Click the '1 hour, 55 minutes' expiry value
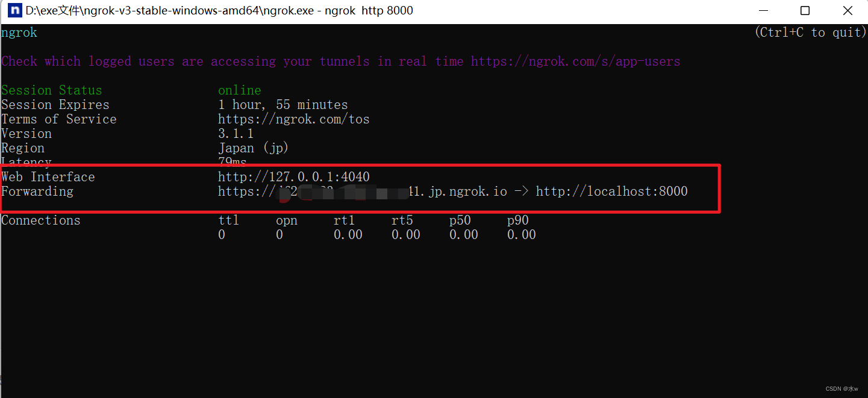868x398 pixels. click(283, 105)
